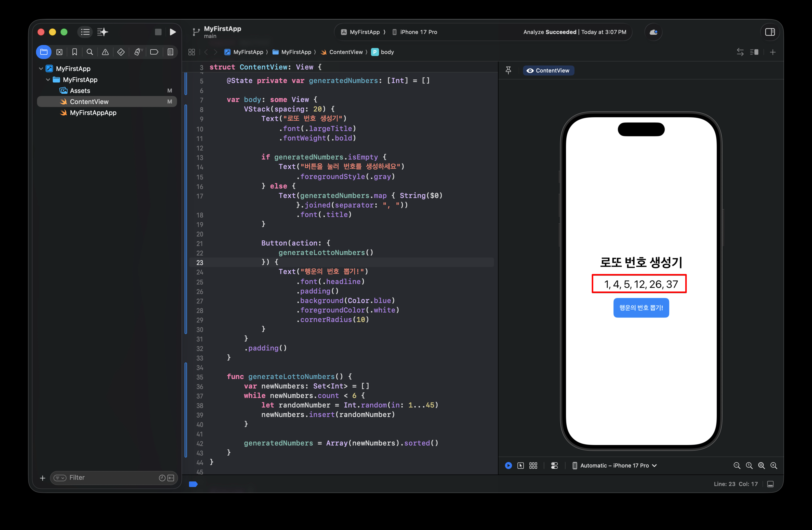The image size is (812, 530).
Task: Toggle the inspector panel on the right
Action: 770,32
